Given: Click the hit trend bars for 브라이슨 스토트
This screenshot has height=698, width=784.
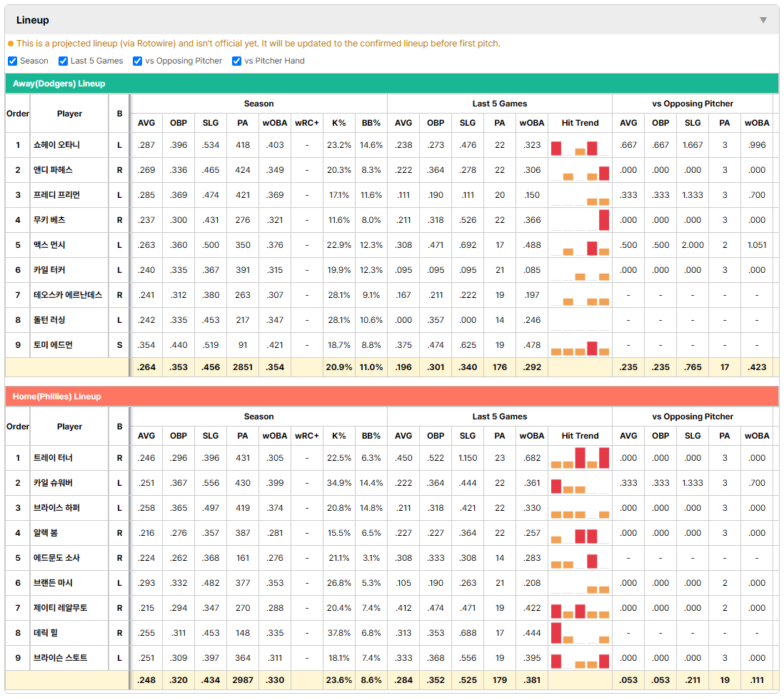Looking at the screenshot, I should tap(580, 658).
